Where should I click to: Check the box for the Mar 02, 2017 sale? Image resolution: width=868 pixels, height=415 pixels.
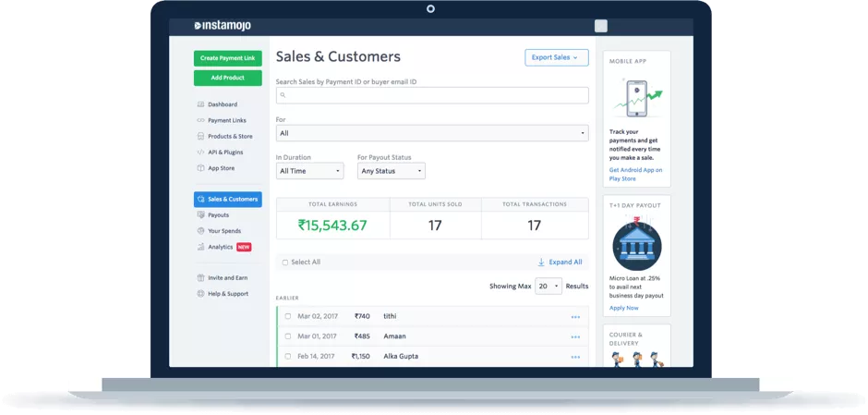(x=288, y=316)
